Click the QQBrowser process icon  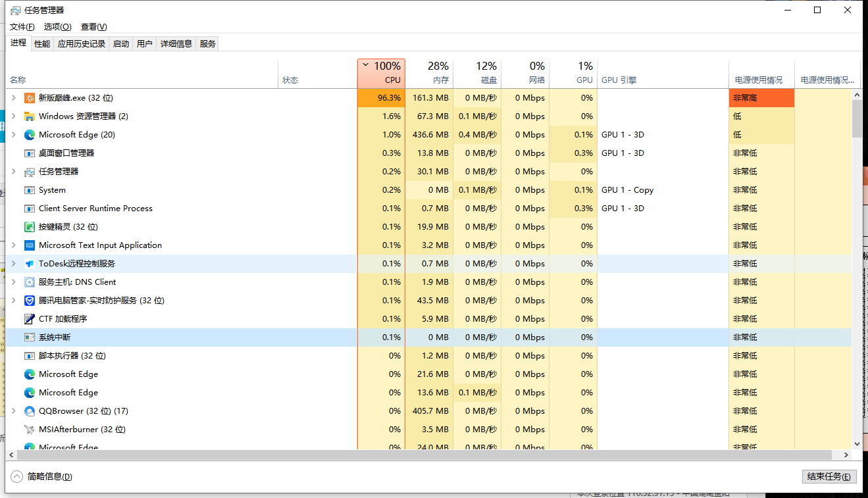(29, 411)
